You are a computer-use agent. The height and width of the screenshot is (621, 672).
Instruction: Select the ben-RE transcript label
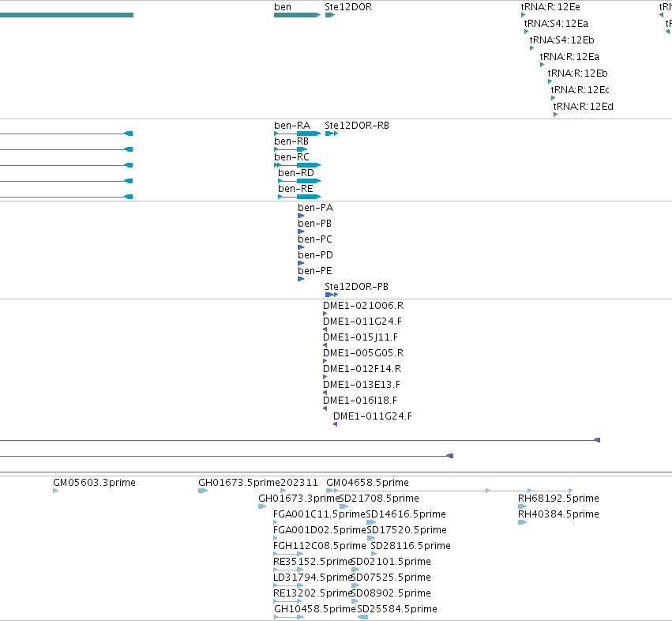point(295,189)
